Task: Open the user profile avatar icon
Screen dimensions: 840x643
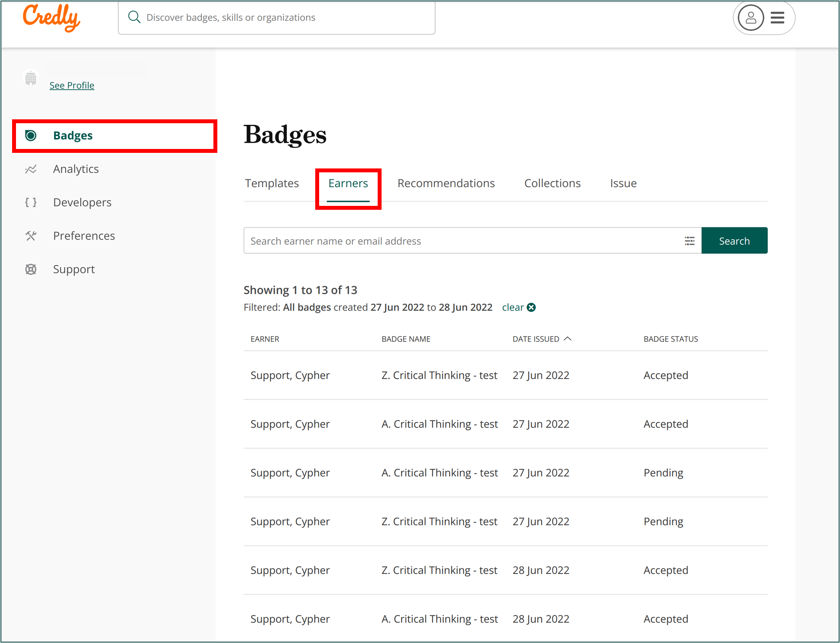Action: pos(750,18)
